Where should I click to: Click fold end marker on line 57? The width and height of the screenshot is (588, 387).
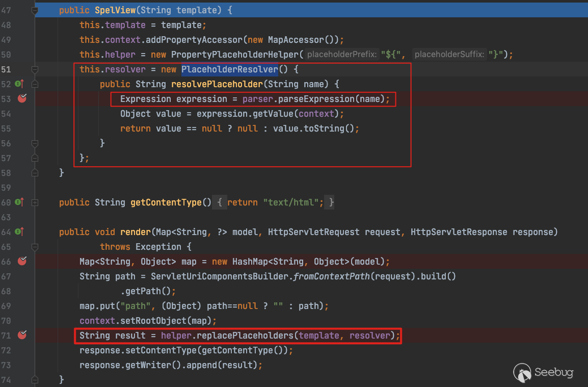pyautogui.click(x=35, y=158)
